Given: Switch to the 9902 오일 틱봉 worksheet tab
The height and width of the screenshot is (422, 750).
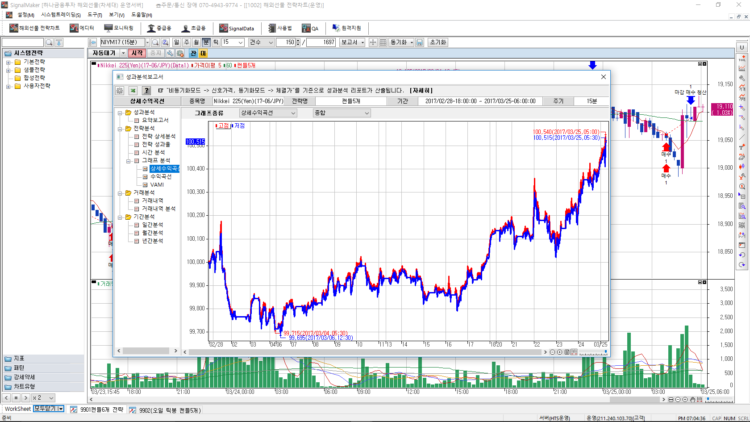Looking at the screenshot, I should point(169,410).
